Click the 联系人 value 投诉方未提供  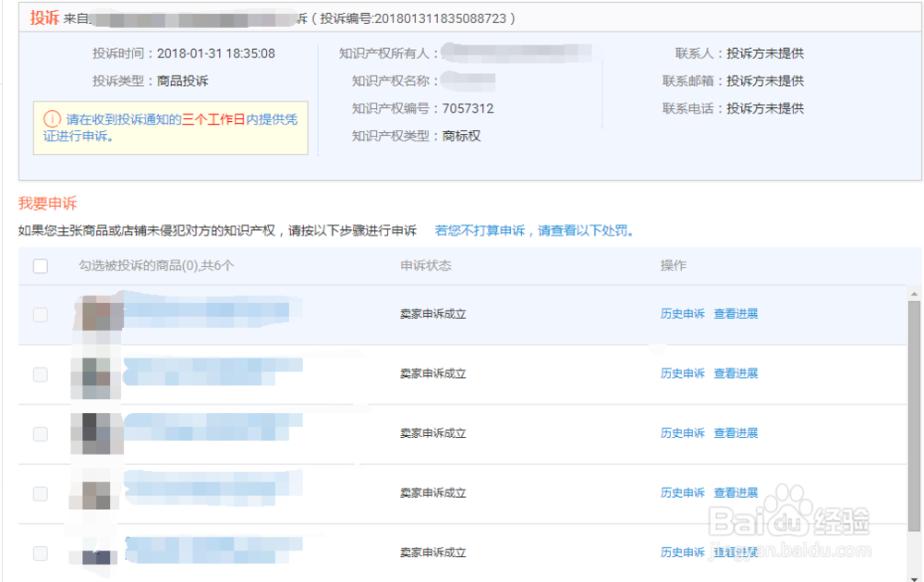tap(765, 54)
